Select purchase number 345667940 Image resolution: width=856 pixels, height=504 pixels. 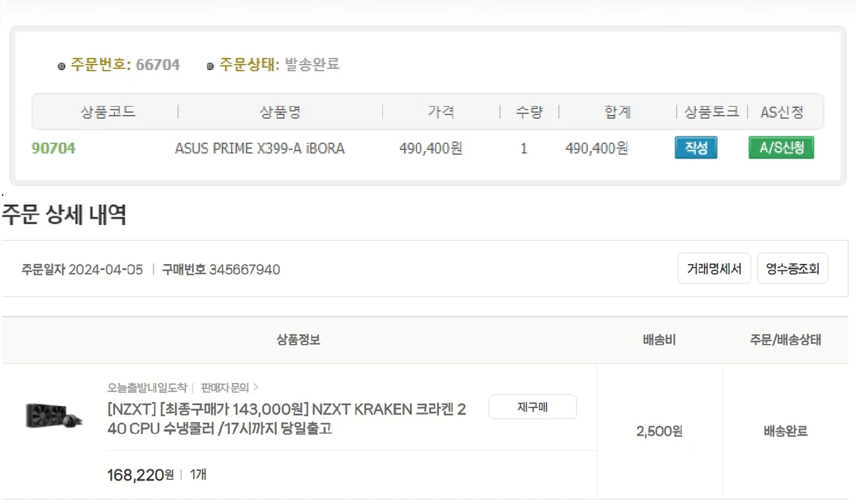pyautogui.click(x=245, y=269)
